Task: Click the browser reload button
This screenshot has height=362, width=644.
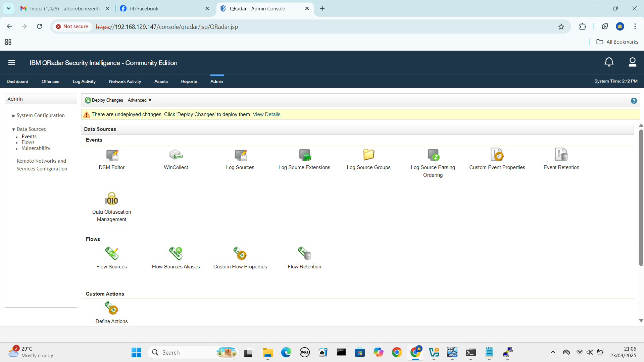Action: pos(40,27)
